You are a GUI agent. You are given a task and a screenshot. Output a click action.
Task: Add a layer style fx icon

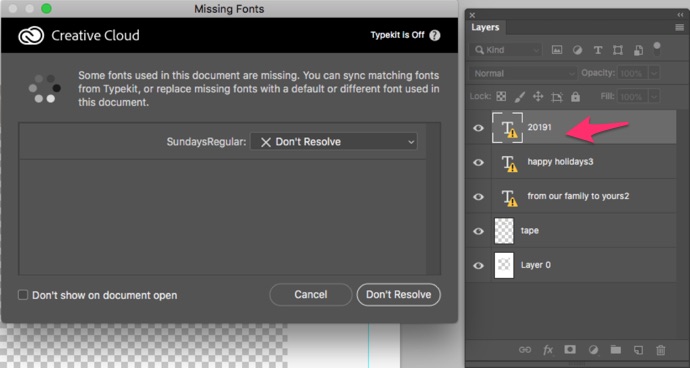(x=548, y=350)
